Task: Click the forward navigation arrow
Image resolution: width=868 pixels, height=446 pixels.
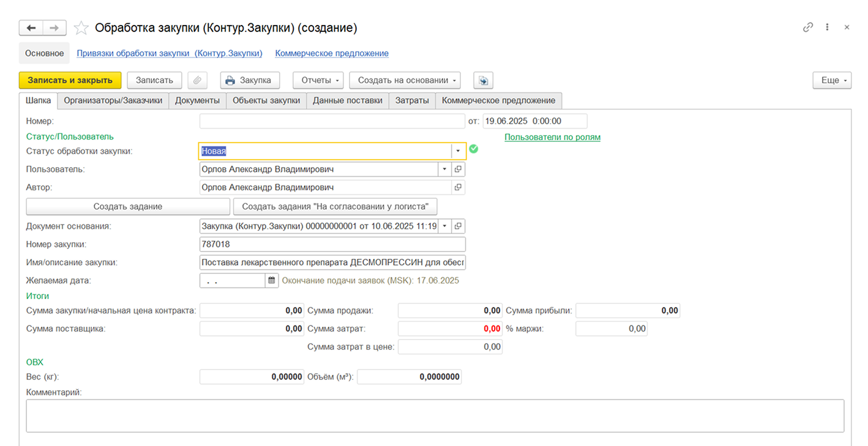Action: coord(54,28)
